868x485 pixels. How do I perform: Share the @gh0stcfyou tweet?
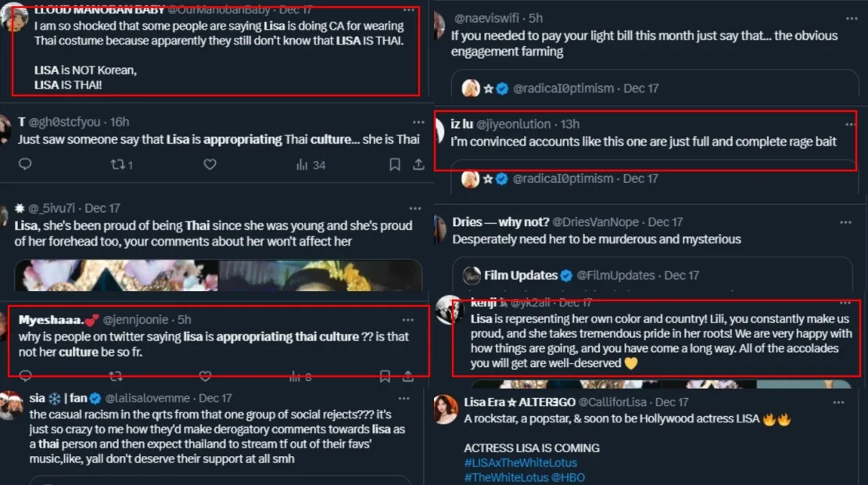tap(418, 164)
